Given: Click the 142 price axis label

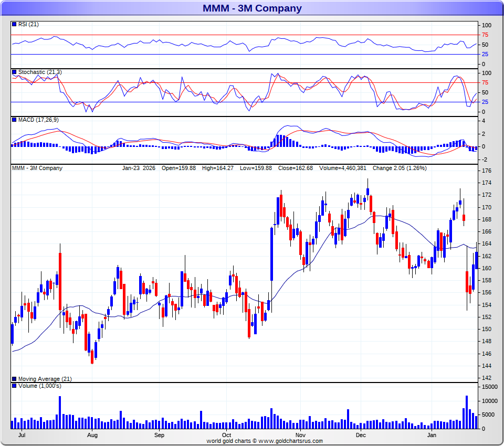Looking at the screenshot, I should 487,378.
